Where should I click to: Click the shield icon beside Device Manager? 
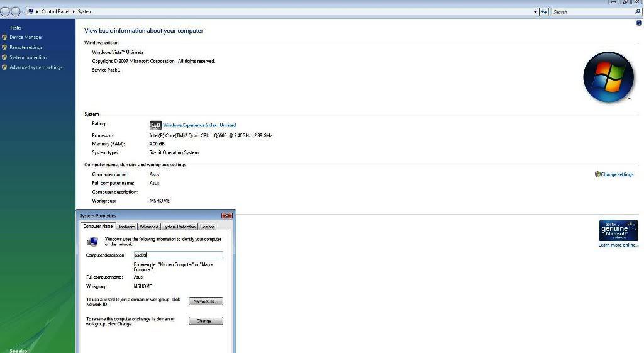coord(4,37)
